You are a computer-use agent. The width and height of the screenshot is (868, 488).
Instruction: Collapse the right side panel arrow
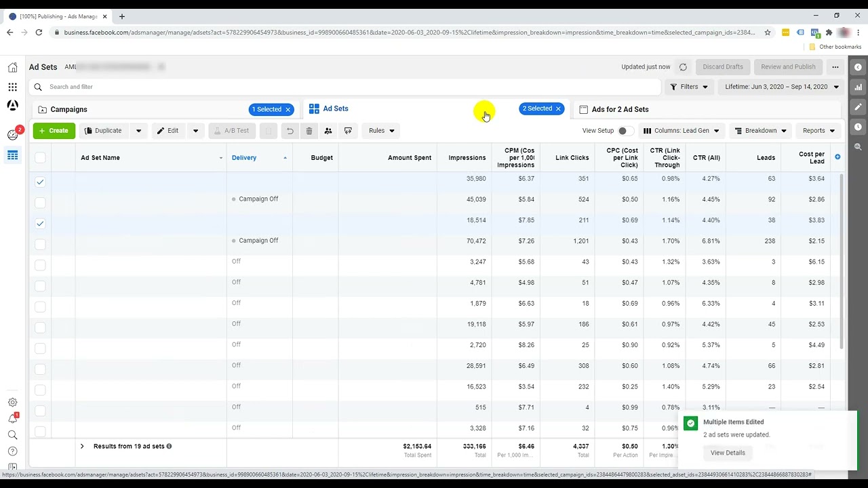coord(858,67)
